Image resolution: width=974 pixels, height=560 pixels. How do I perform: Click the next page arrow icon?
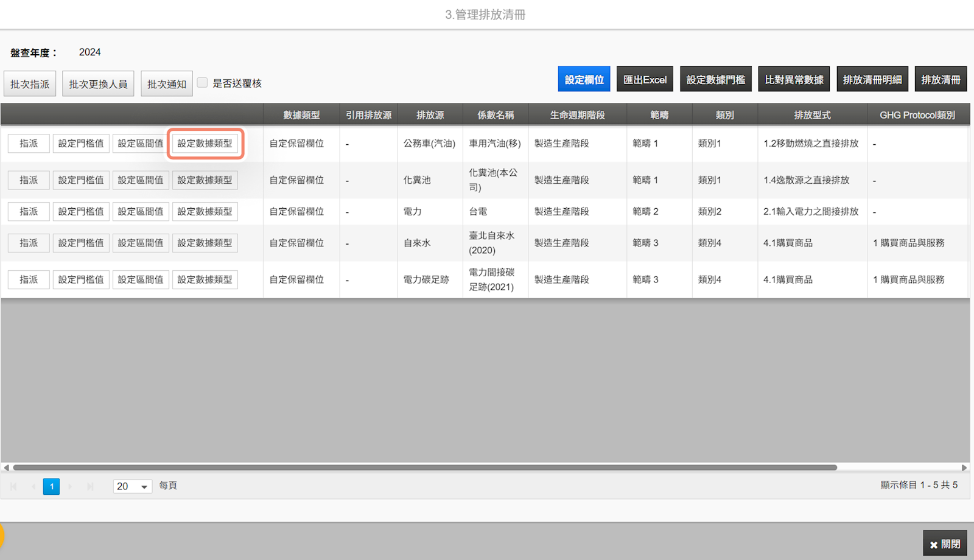[x=71, y=486]
